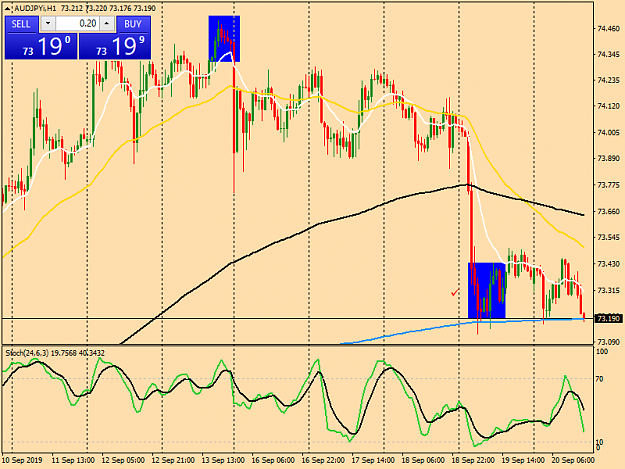Click the 16 Sep 22:00 time label

click(323, 460)
